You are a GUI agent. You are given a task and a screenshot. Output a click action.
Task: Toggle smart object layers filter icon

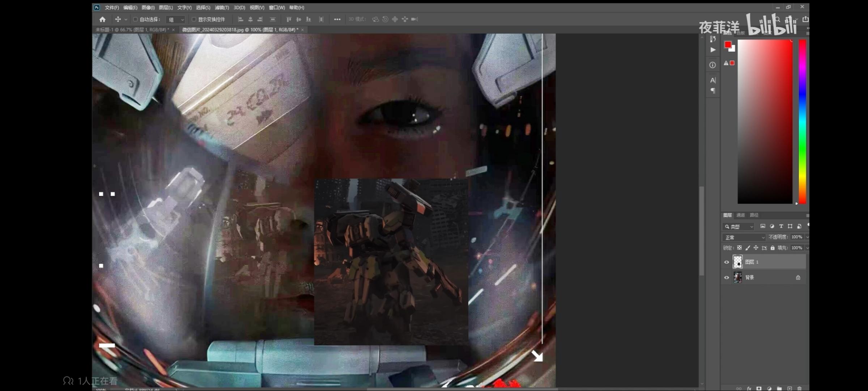[799, 226]
